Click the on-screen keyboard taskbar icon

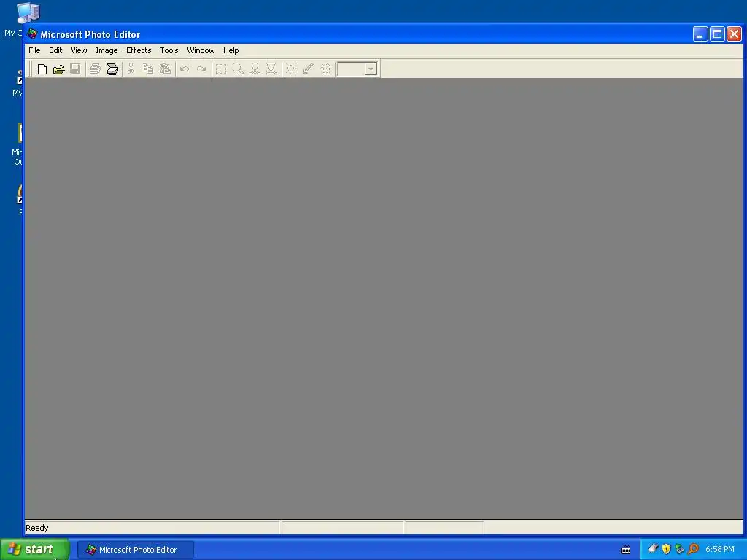626,550
